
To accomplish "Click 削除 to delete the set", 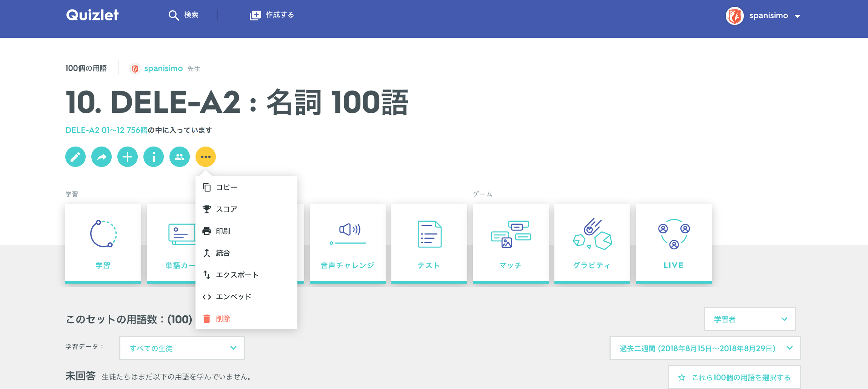I will point(223,319).
